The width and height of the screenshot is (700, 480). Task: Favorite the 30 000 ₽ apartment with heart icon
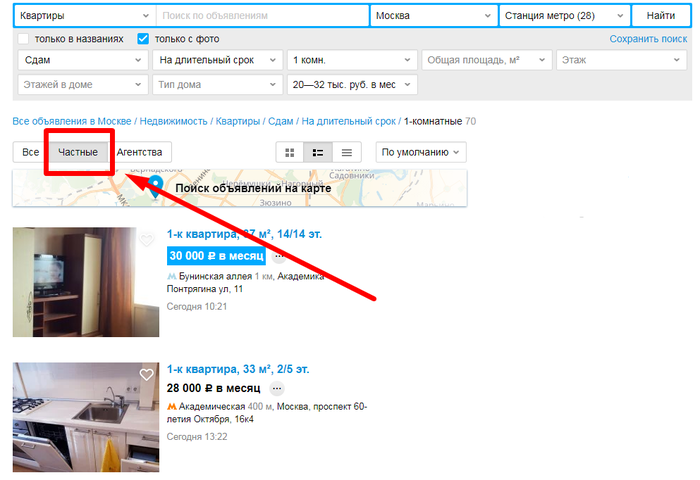[147, 240]
